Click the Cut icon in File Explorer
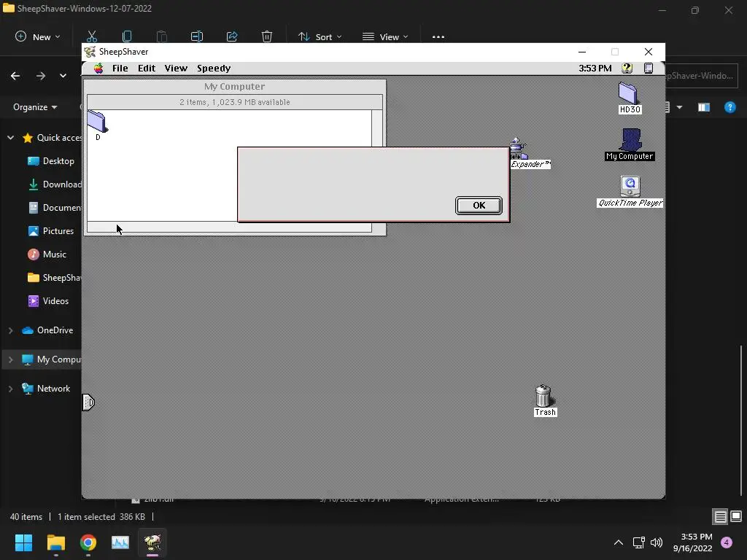747x560 pixels. pyautogui.click(x=92, y=36)
